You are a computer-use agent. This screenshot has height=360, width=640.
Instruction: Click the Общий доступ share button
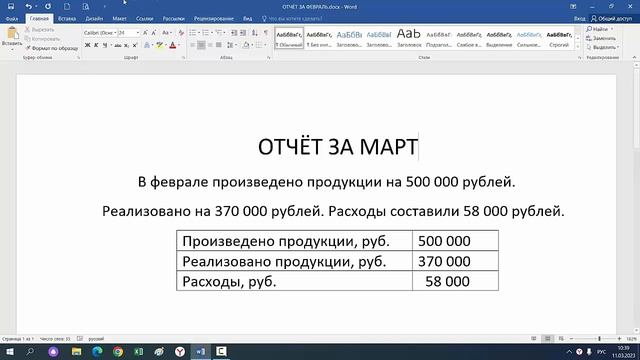tap(611, 19)
